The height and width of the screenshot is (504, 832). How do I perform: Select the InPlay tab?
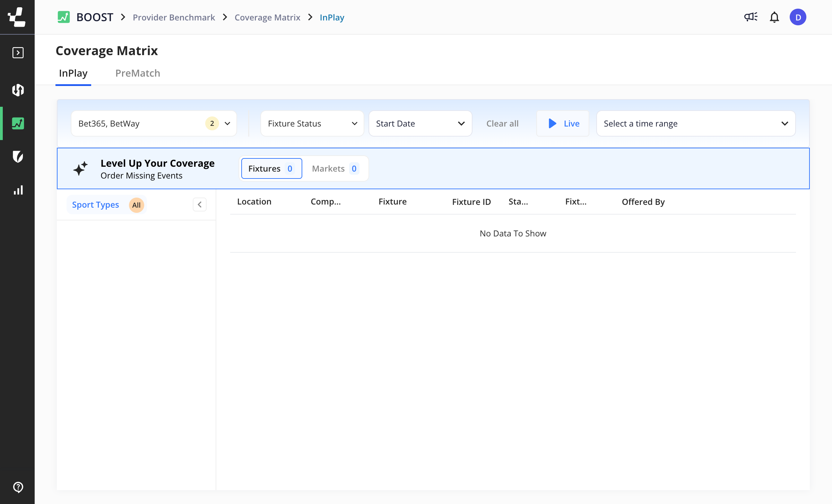73,73
